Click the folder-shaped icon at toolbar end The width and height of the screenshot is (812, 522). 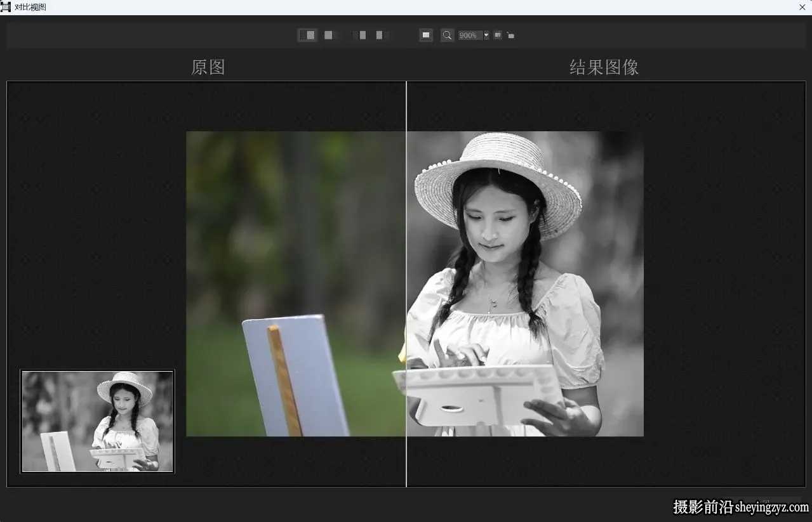tap(510, 36)
